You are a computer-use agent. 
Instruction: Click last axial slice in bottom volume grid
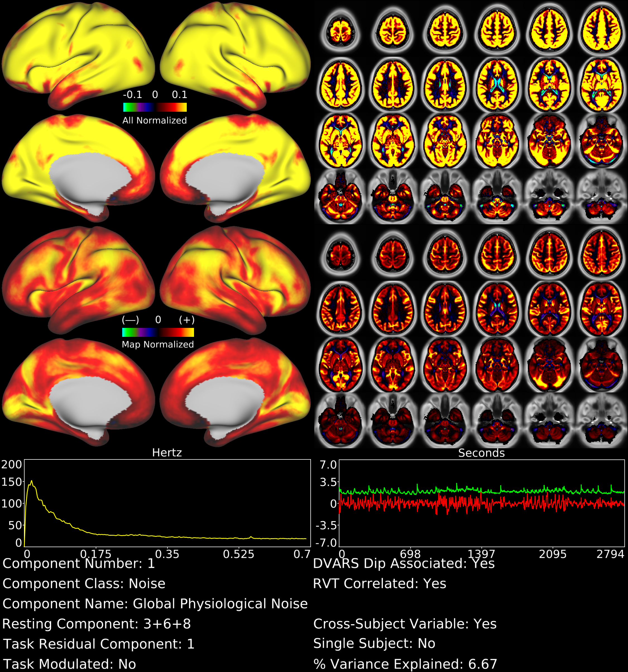click(601, 421)
